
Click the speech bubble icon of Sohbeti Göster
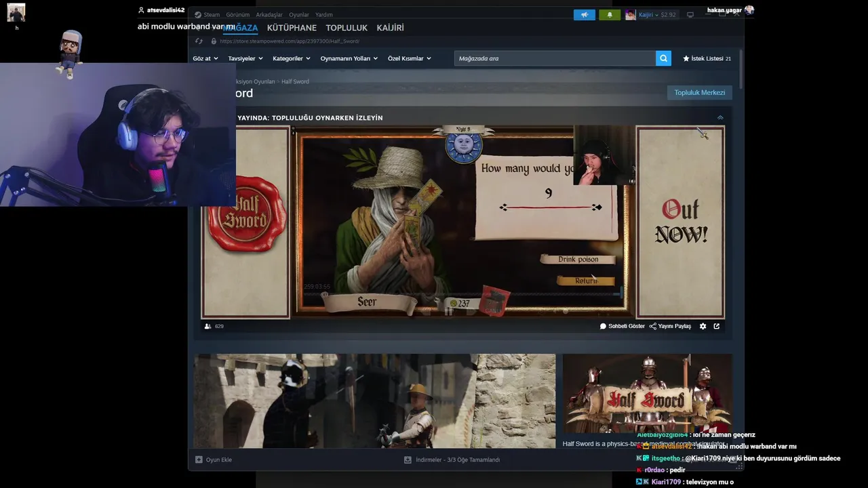pyautogui.click(x=603, y=326)
